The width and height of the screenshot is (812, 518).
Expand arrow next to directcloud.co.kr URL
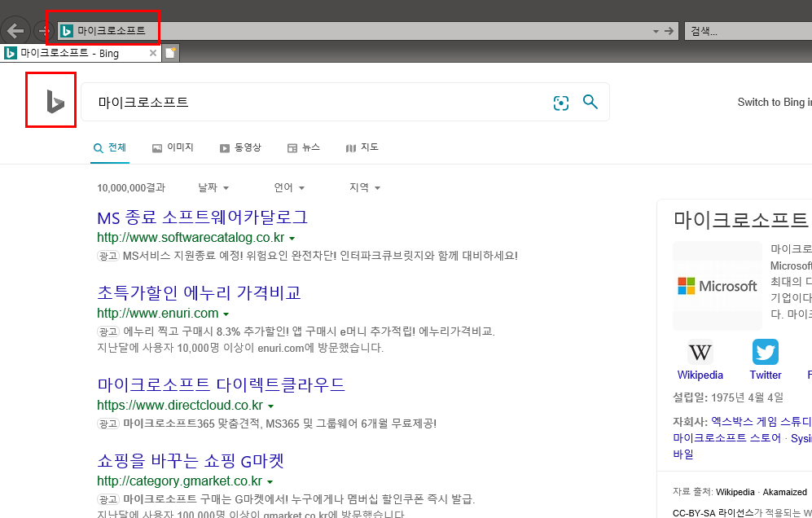(x=271, y=406)
